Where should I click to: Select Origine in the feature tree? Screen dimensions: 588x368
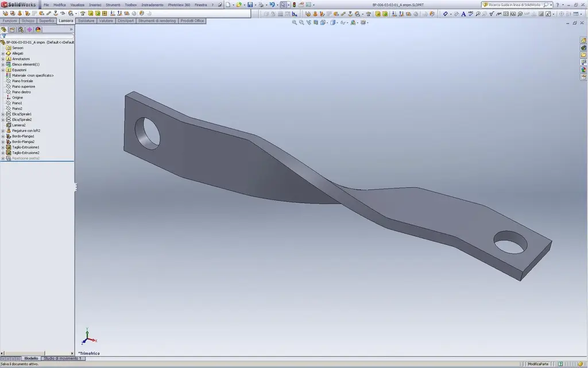coord(17,98)
